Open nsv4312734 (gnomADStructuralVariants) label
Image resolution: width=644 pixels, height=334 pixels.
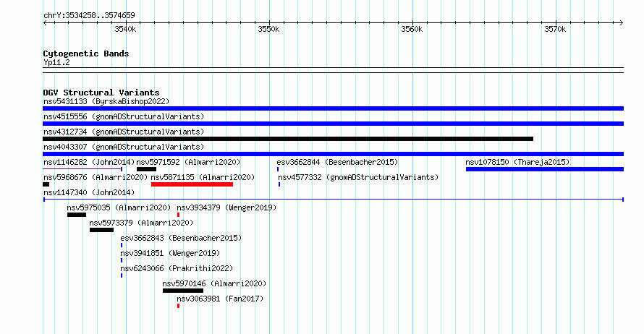coord(124,132)
